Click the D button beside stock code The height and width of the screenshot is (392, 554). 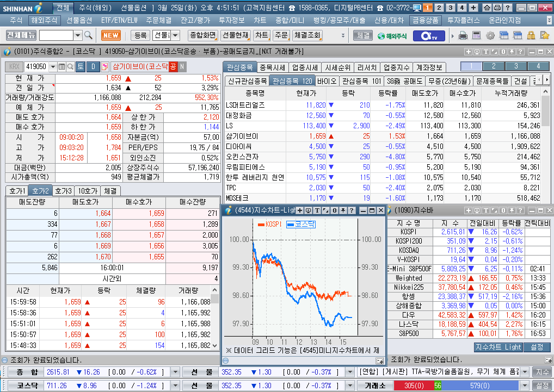93,67
